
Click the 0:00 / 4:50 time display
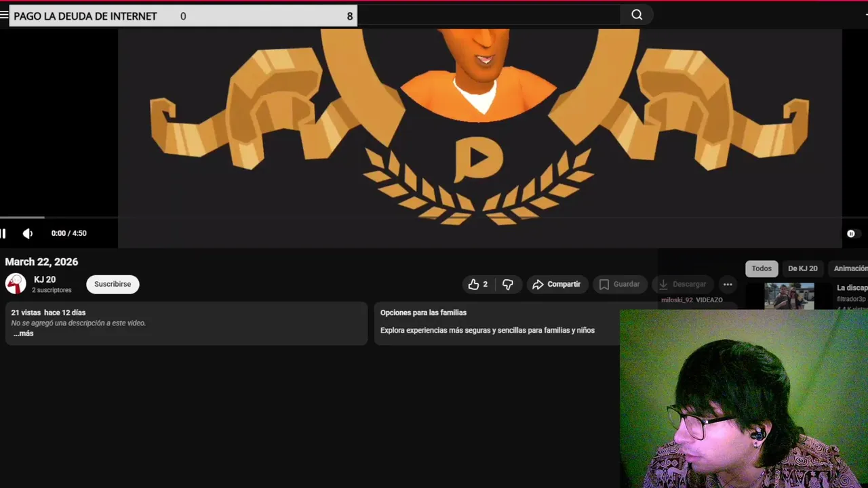(68, 233)
